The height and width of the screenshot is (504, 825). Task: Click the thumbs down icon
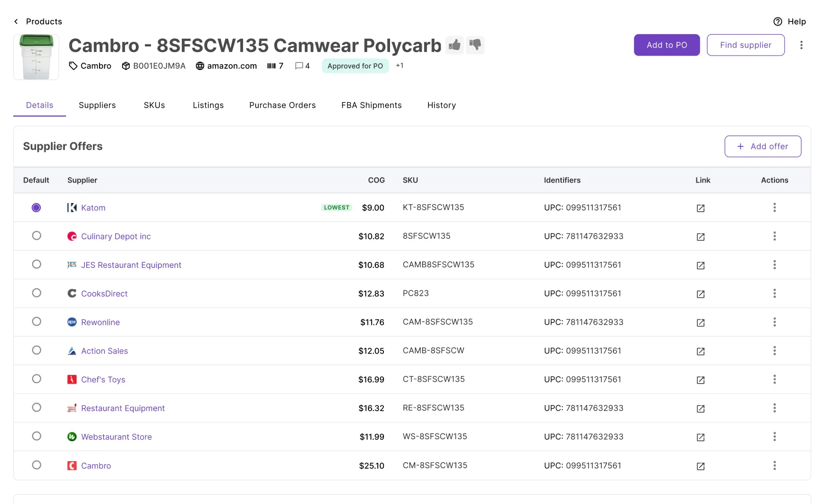[475, 45]
